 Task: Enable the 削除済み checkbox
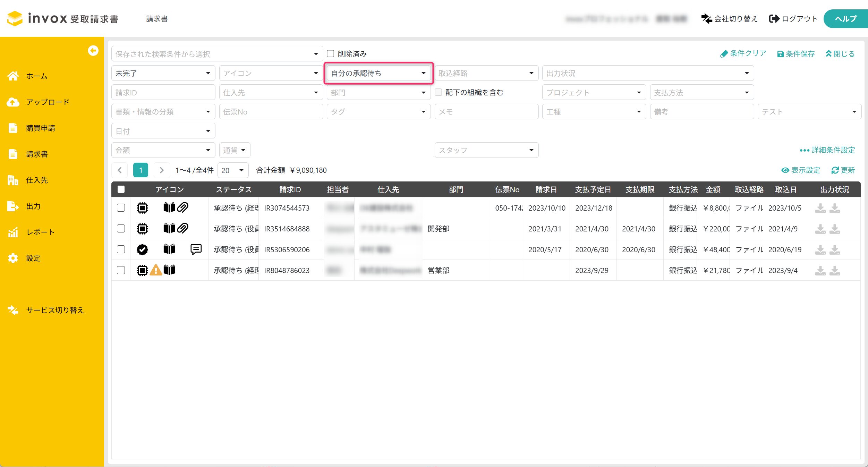[x=330, y=54]
